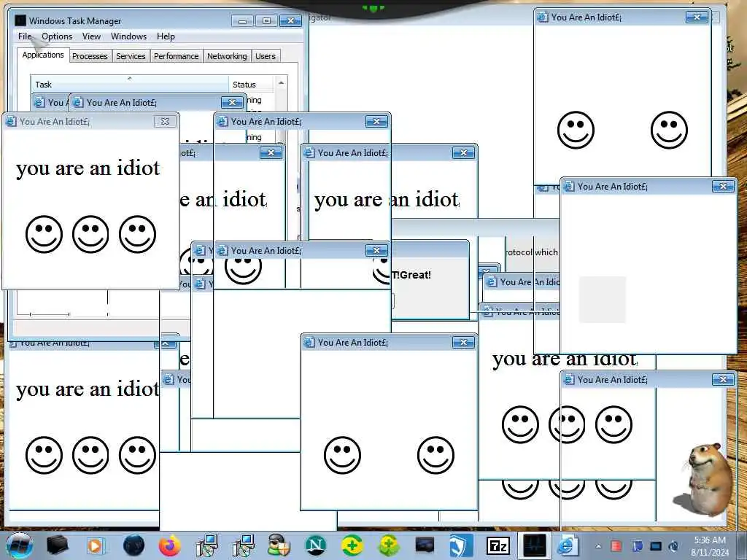Open the File menu in Task Manager
Viewport: 747px width, 560px height.
coord(24,36)
